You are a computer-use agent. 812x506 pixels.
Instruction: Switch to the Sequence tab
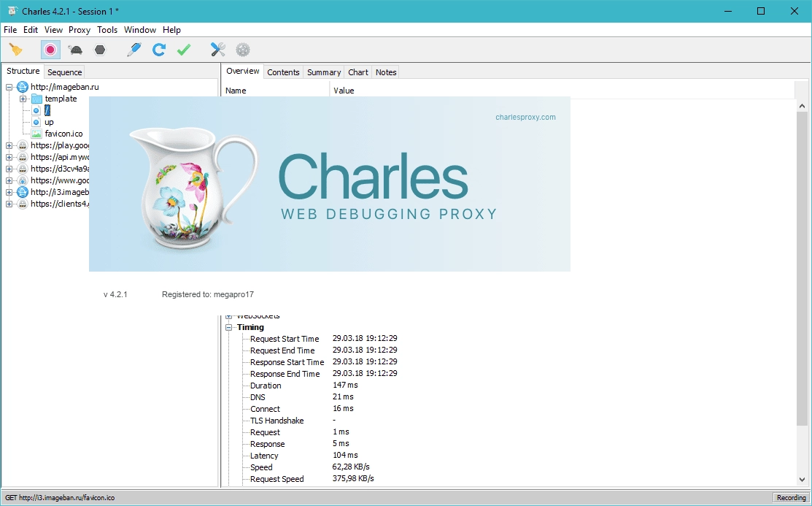coord(65,72)
